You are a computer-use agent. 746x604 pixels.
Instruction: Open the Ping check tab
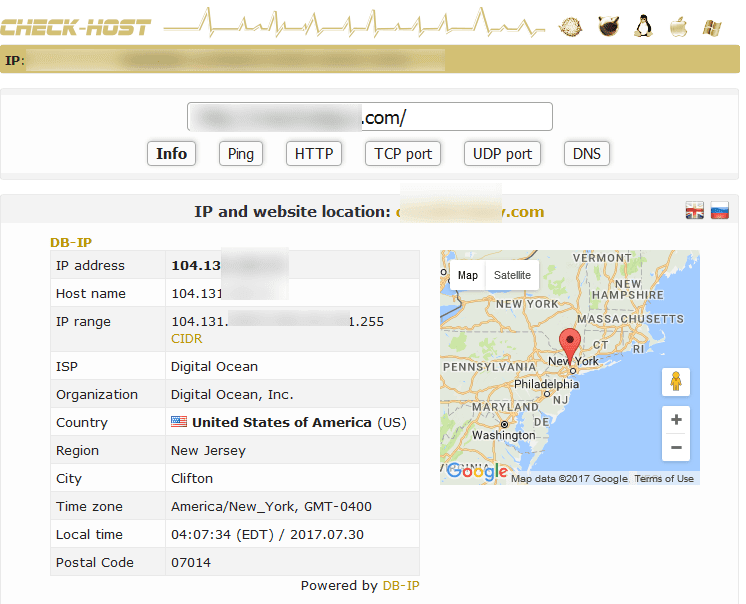241,153
